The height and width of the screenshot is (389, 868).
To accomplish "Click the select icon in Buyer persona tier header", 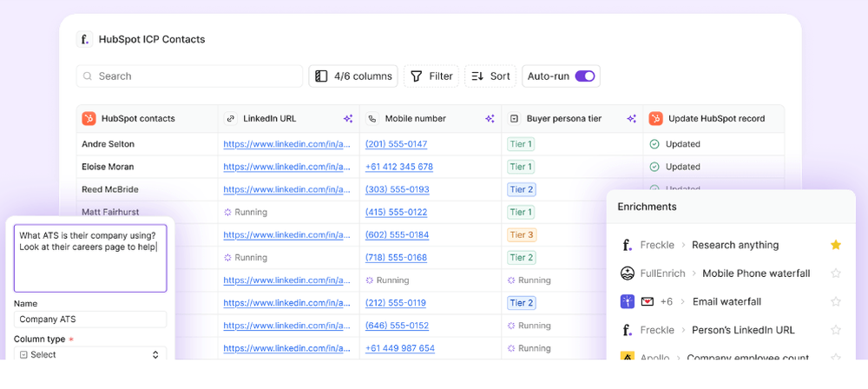I will tap(514, 119).
